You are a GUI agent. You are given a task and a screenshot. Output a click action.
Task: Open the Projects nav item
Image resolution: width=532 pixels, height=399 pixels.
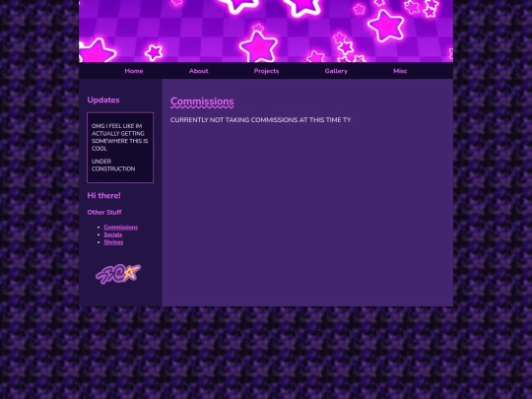pyautogui.click(x=266, y=71)
